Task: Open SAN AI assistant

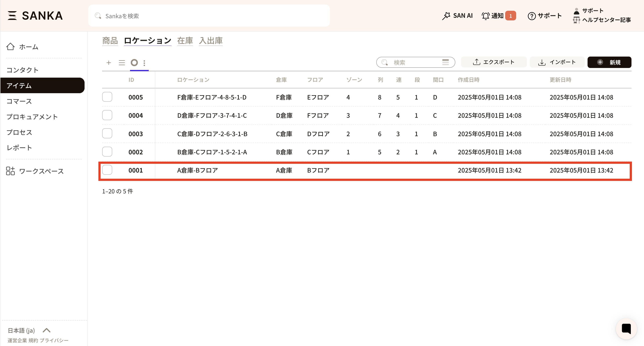Action: point(457,16)
